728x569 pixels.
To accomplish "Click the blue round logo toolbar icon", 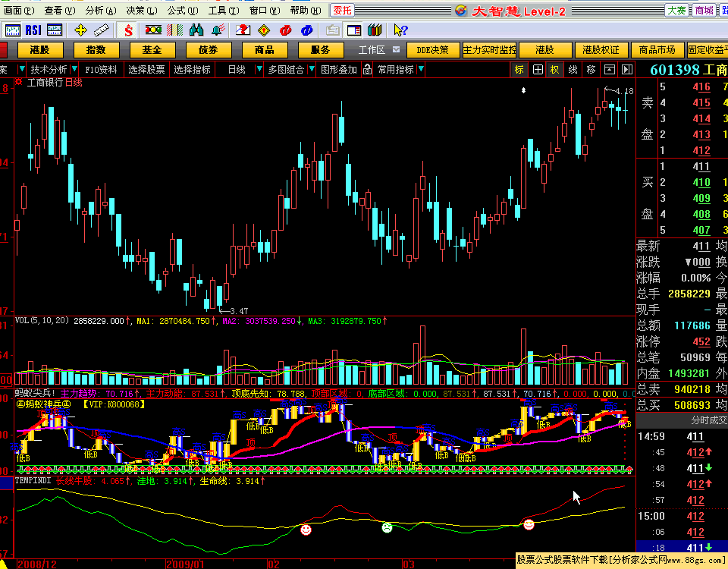I will tap(307, 30).
